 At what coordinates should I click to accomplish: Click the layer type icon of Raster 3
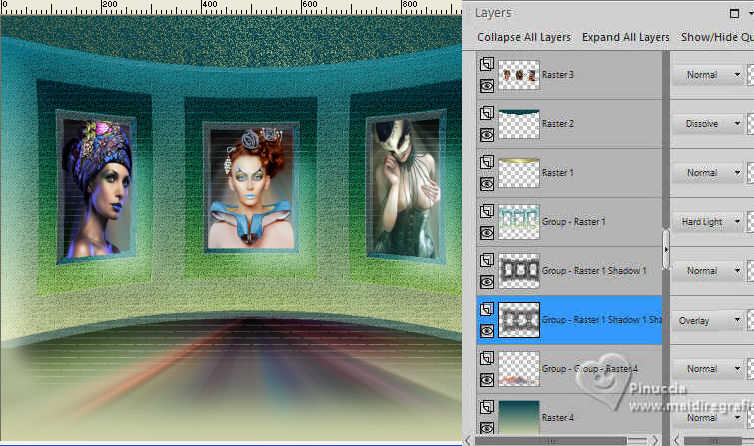tap(487, 64)
